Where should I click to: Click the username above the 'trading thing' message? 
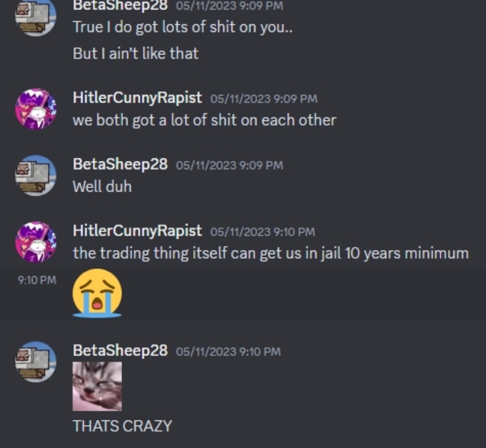137,231
